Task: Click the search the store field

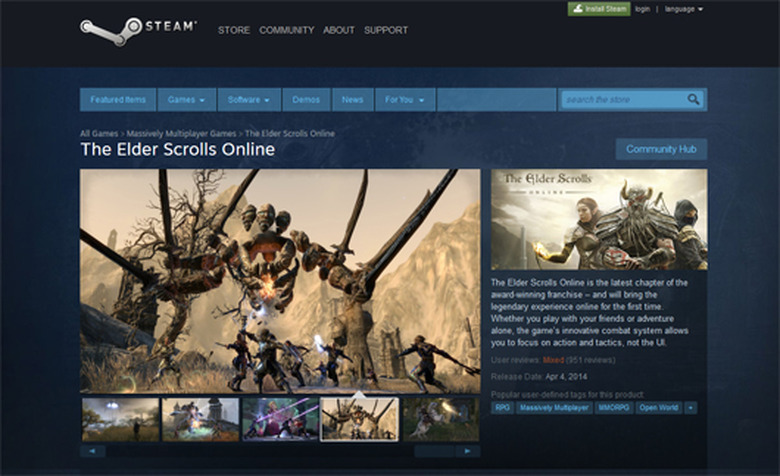Action: click(x=622, y=100)
